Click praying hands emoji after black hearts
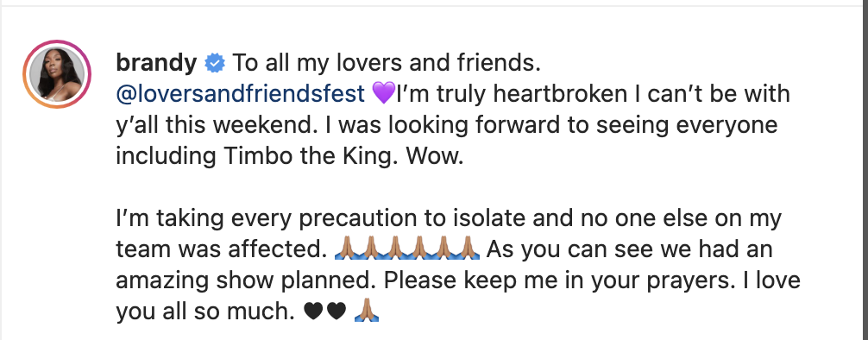Viewport: 868px width, 340px height. 367,311
